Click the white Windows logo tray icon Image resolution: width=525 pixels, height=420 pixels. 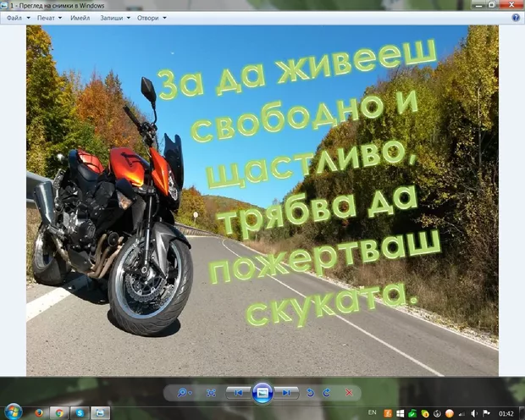401,413
